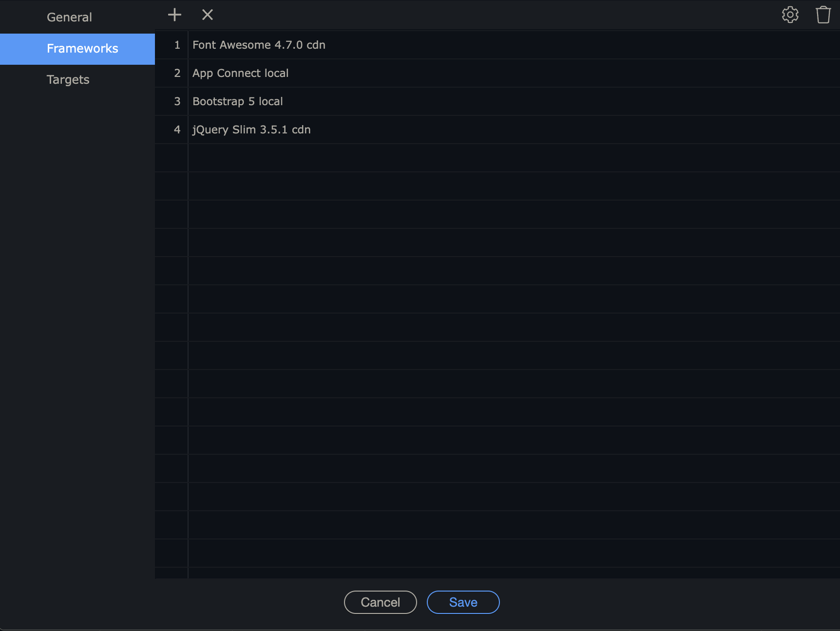Viewport: 840px width, 631px height.
Task: Select the jQuery Slim 3.5.1 cdn entry
Action: [251, 130]
